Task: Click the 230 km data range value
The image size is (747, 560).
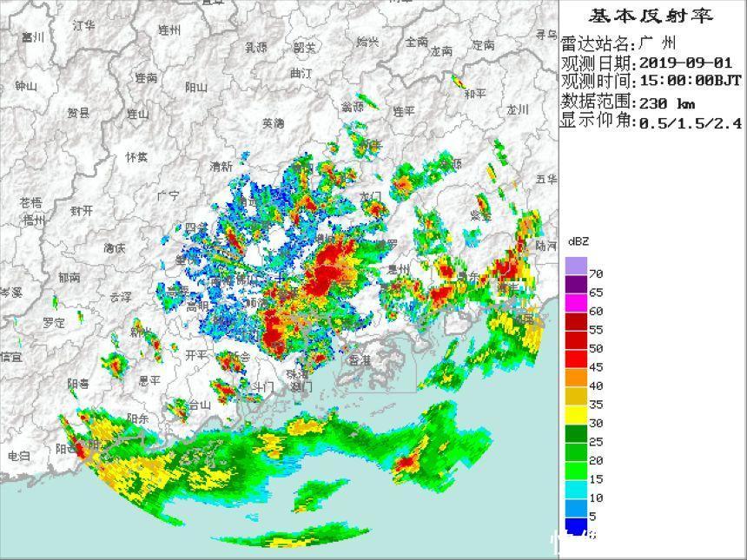Action: pos(667,103)
